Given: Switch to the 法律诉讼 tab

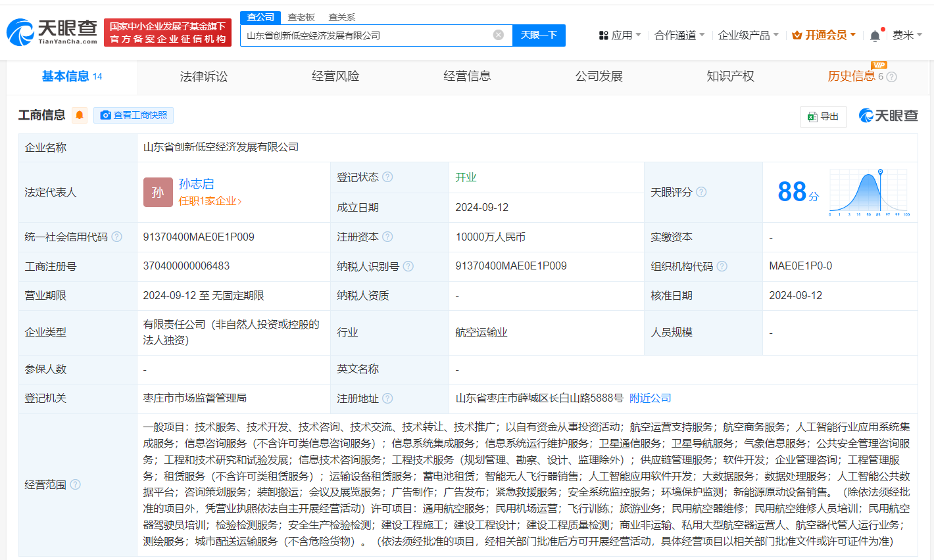Looking at the screenshot, I should (x=204, y=76).
